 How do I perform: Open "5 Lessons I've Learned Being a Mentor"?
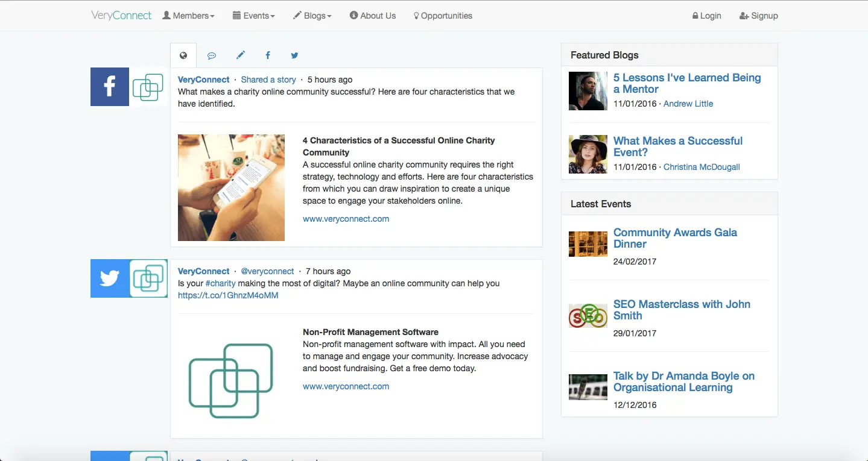686,83
